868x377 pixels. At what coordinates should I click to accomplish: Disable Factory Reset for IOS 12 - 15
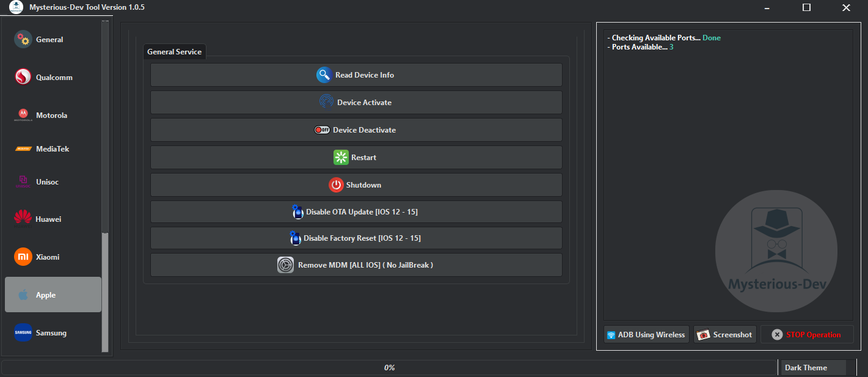356,238
